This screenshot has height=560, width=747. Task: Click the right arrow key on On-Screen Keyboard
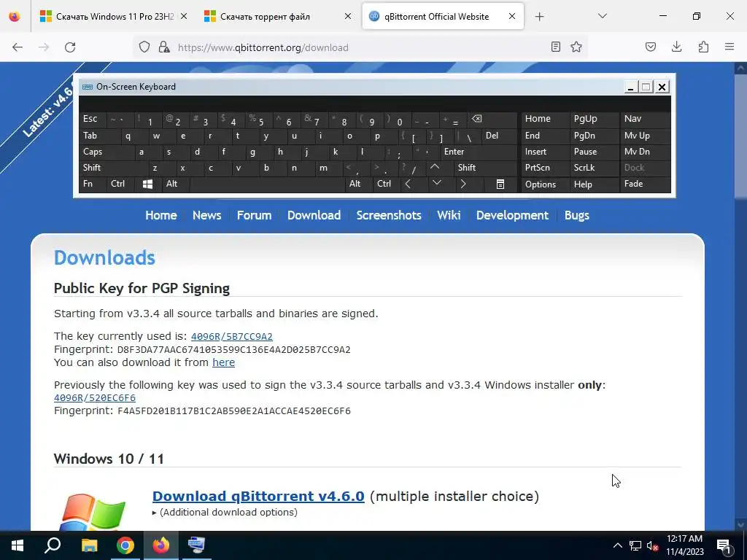click(x=462, y=184)
